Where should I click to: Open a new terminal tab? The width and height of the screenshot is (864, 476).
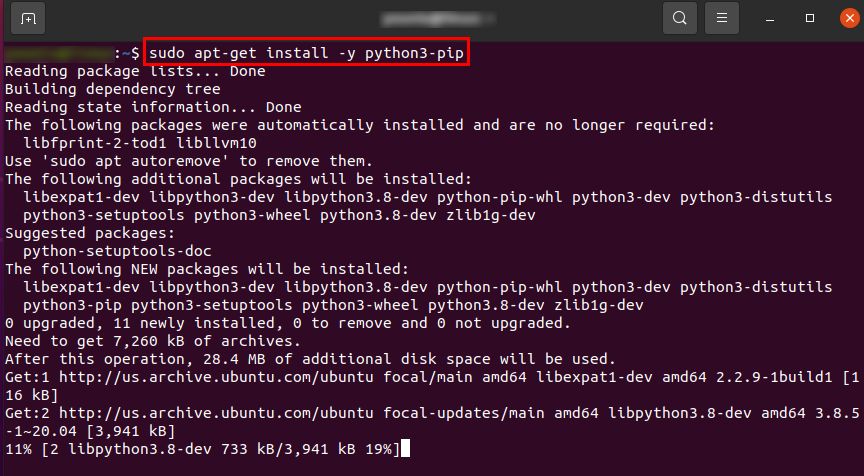(x=28, y=18)
